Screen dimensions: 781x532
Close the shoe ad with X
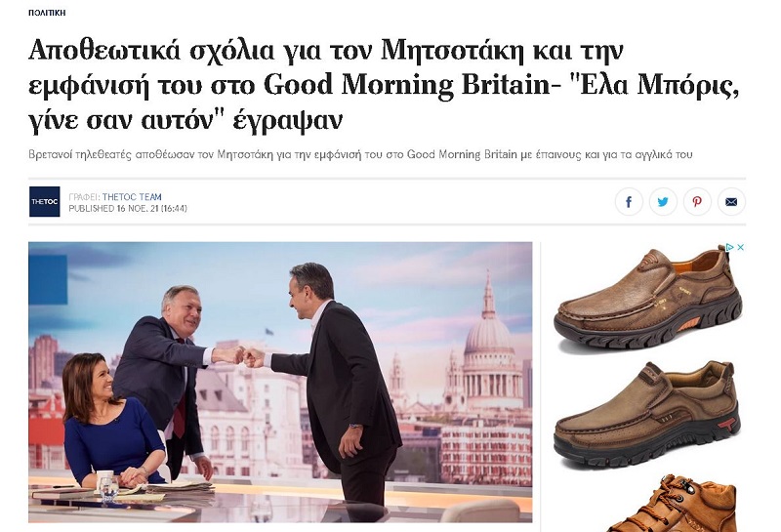point(740,247)
